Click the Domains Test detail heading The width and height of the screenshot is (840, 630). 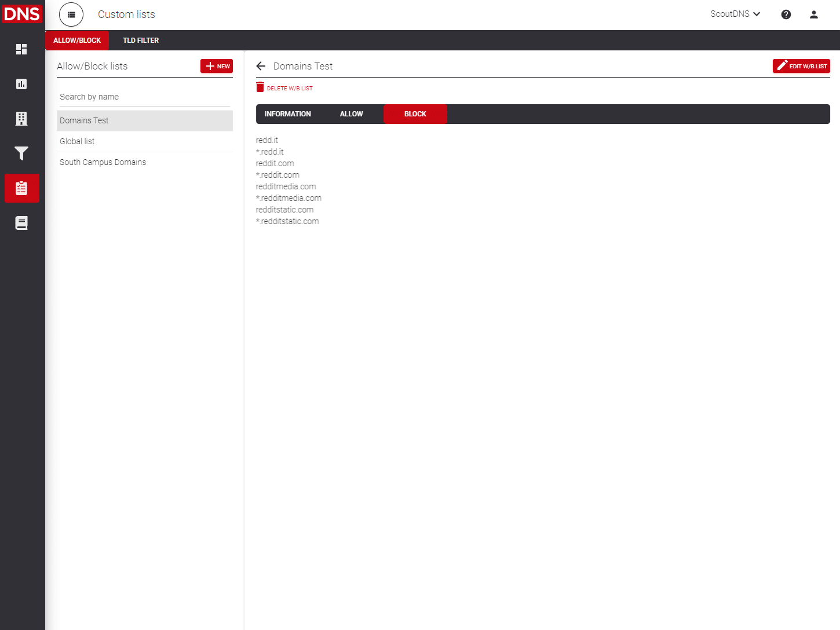303,66
